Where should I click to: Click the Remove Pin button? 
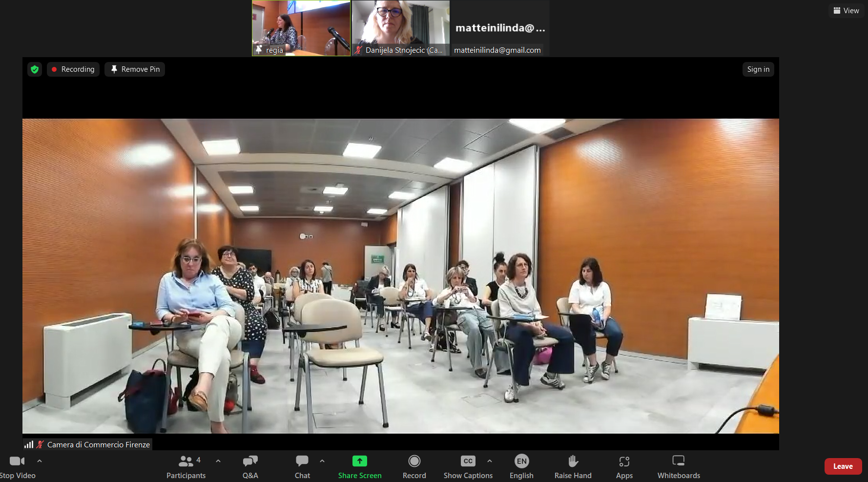[135, 69]
